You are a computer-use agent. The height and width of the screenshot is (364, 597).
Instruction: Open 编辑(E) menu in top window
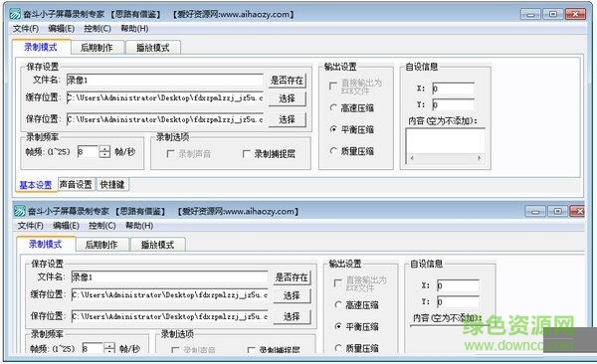(62, 29)
